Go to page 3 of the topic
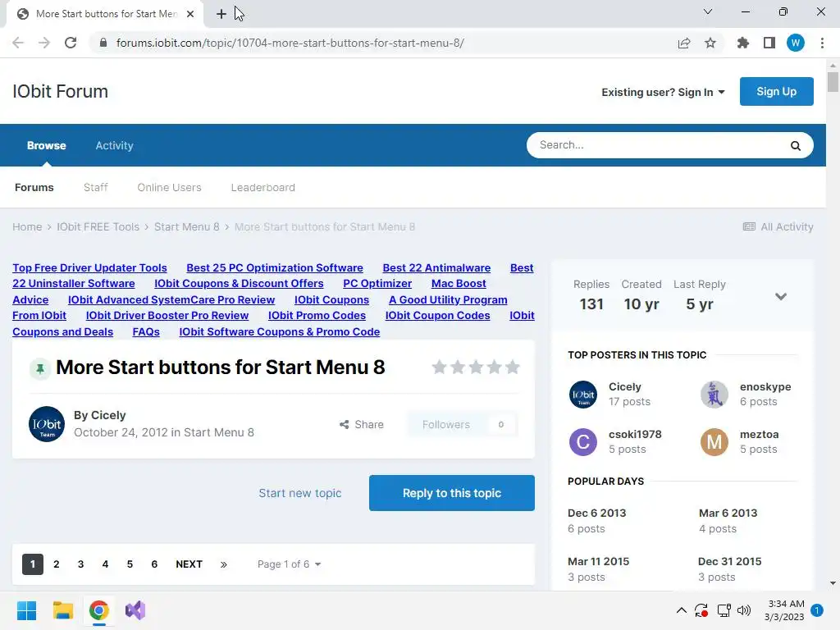 [x=80, y=564]
